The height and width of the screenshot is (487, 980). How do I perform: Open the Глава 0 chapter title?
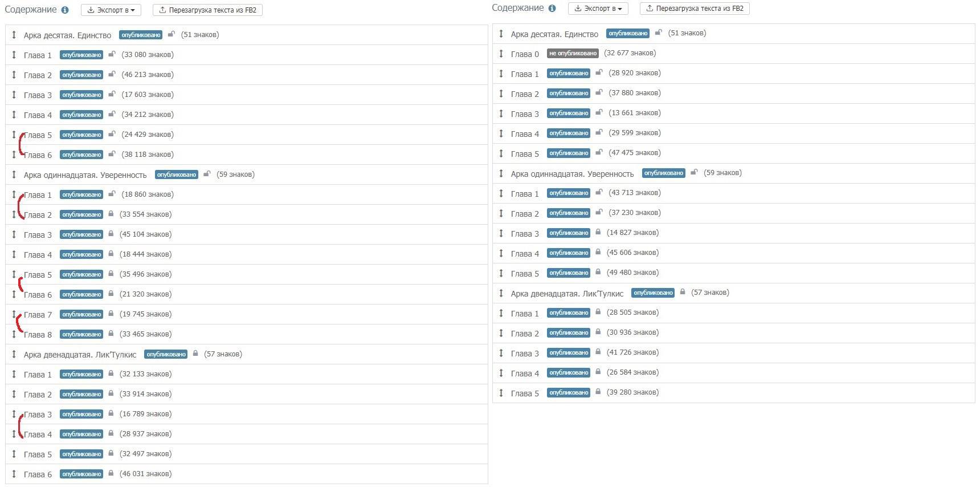(x=525, y=54)
